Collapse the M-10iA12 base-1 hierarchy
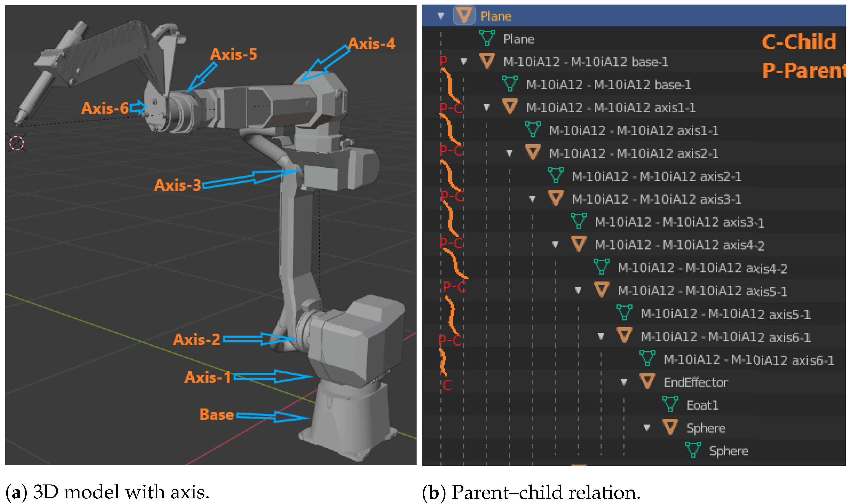850x504 pixels. pos(464,61)
